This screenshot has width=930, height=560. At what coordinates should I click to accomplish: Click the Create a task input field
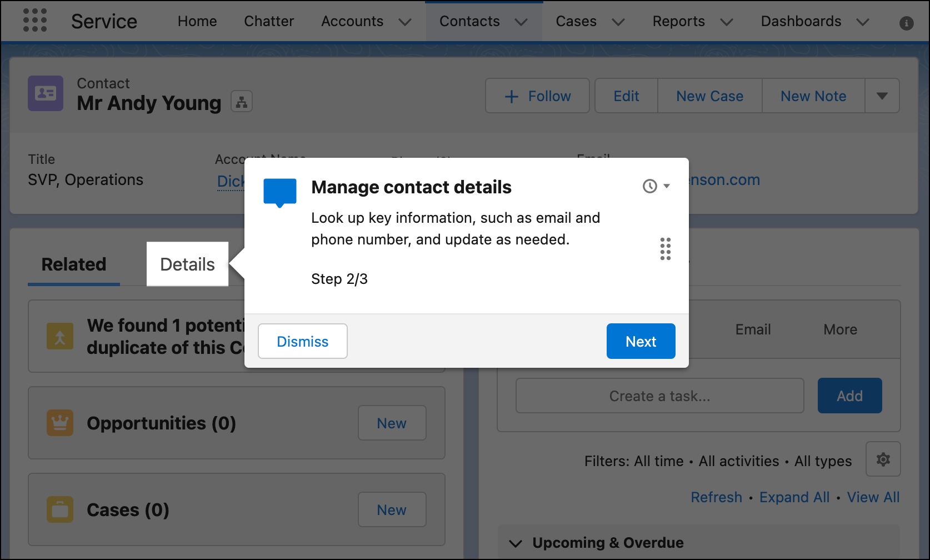click(659, 396)
